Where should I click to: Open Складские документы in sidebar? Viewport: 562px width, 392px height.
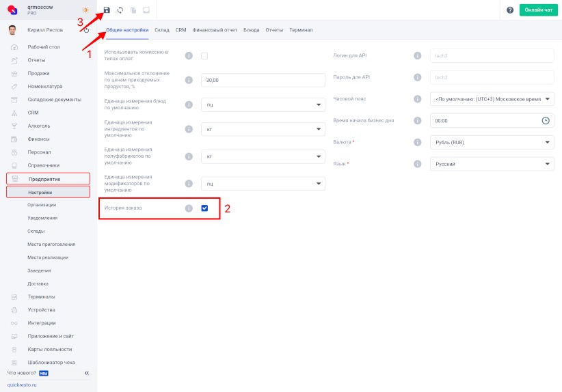(54, 100)
